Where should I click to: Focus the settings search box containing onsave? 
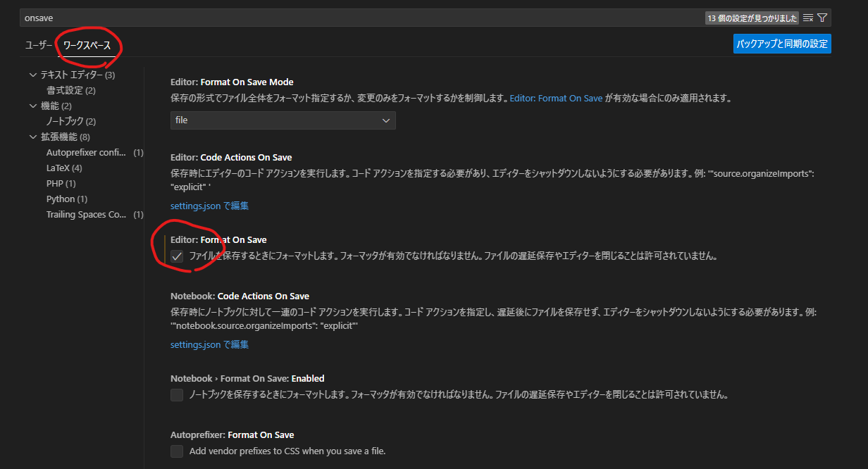[426, 18]
